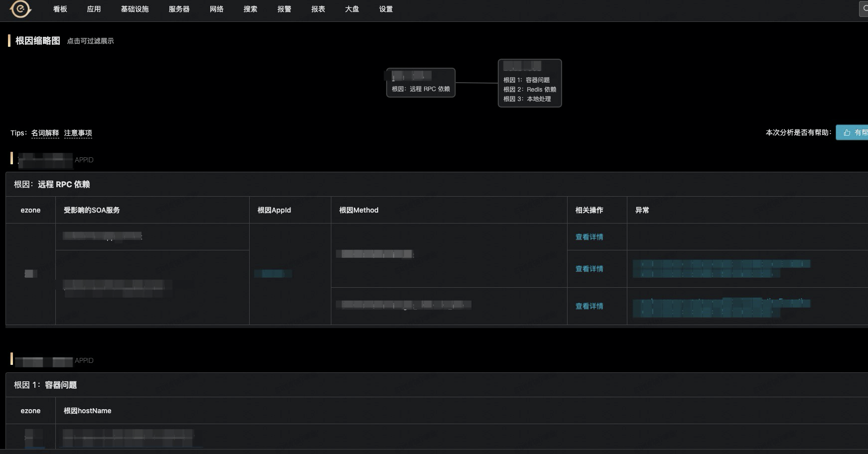Open the 应用 menu
This screenshot has width=868, height=454.
(x=94, y=9)
